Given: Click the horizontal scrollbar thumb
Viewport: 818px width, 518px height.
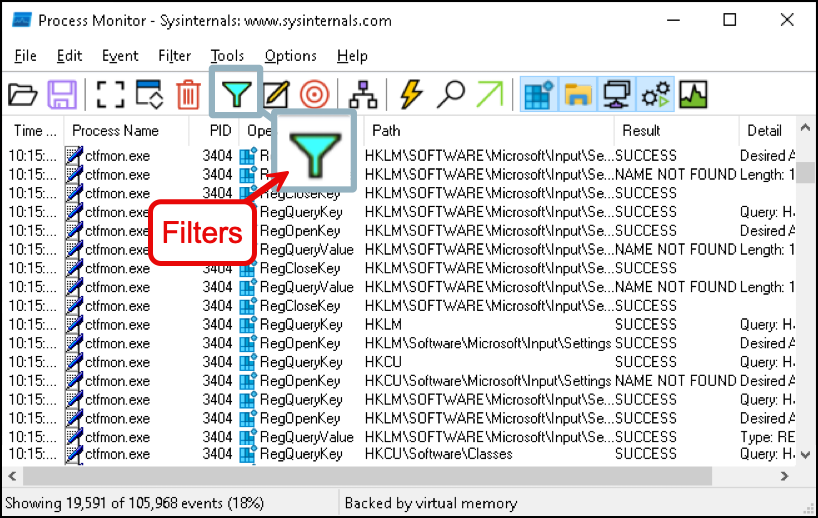Looking at the screenshot, I should (x=367, y=476).
